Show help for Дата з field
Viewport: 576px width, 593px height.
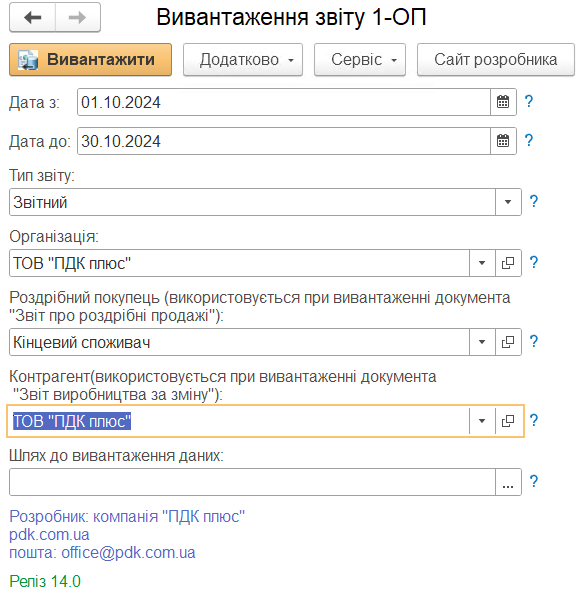click(529, 101)
